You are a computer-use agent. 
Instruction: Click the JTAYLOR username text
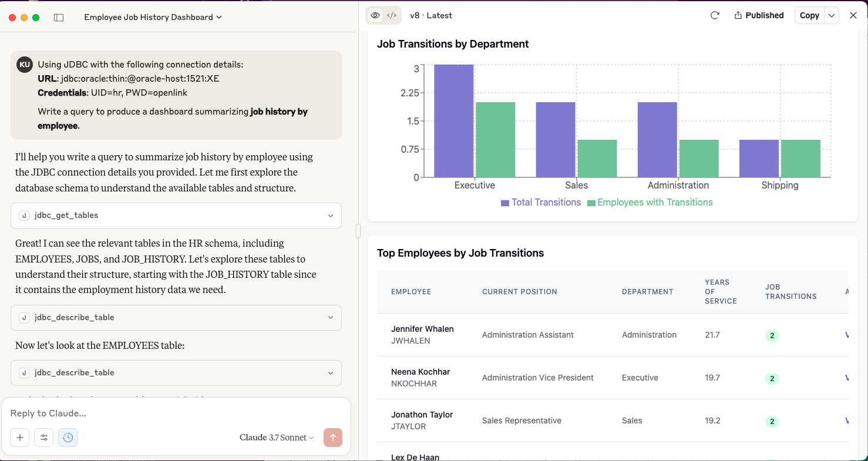point(409,426)
